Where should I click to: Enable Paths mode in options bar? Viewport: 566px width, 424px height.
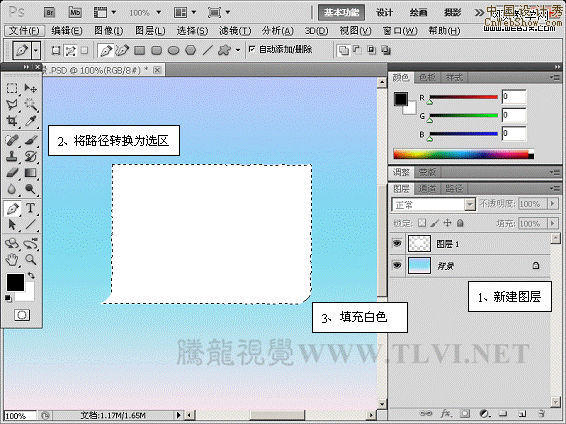[70, 51]
